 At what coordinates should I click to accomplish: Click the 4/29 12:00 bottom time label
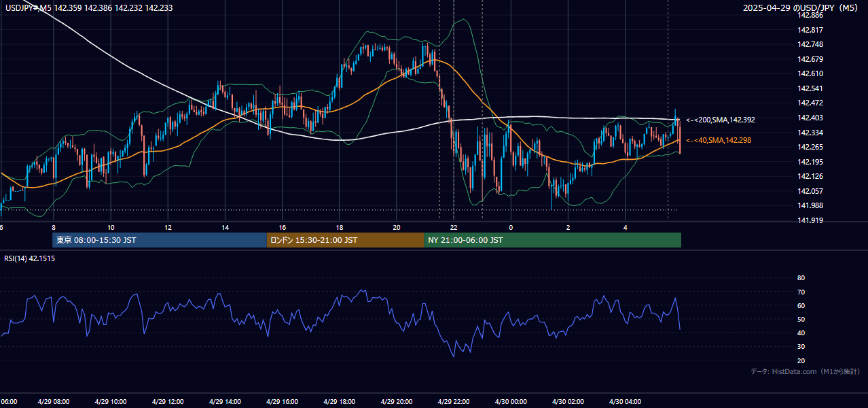tap(168, 402)
